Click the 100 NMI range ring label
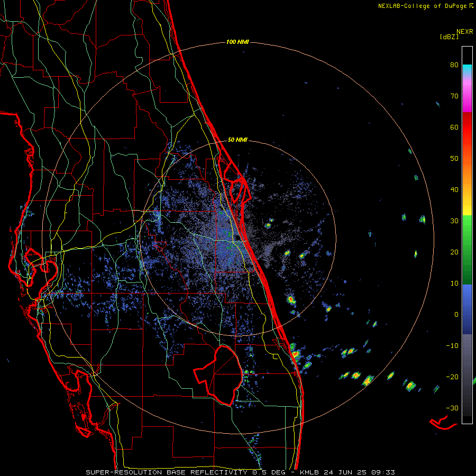 click(237, 42)
